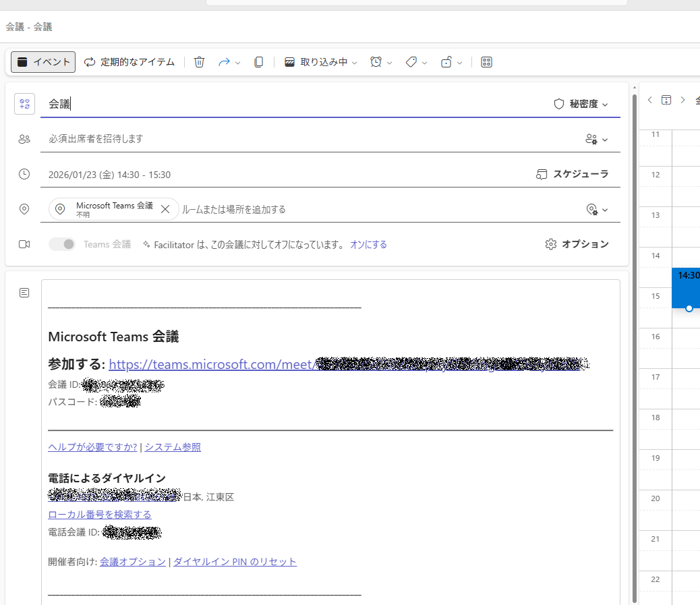Open 会議オプション link
This screenshot has width=700, height=605.
click(133, 562)
